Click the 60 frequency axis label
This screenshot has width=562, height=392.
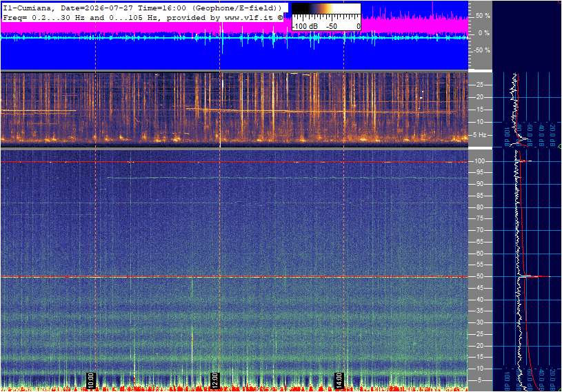pos(479,254)
